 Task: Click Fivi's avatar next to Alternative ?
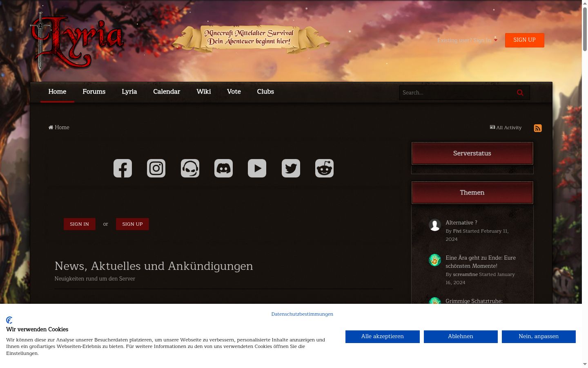[434, 225]
